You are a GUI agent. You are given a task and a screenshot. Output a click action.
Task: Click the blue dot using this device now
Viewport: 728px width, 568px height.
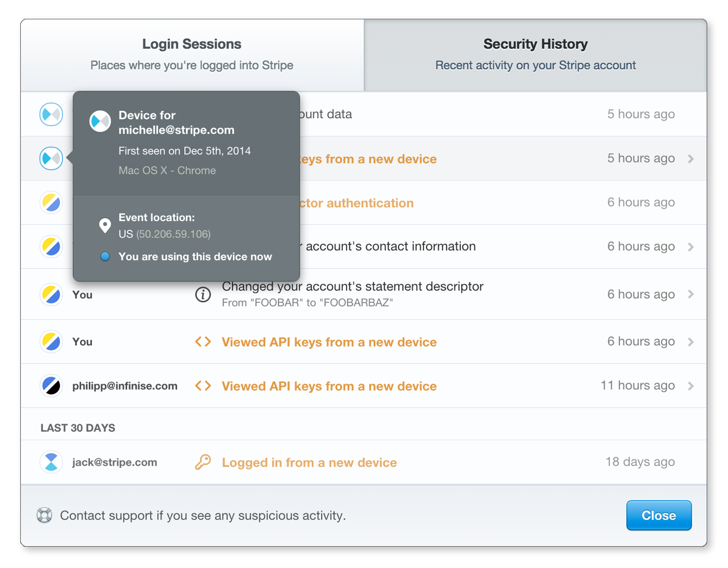point(105,257)
